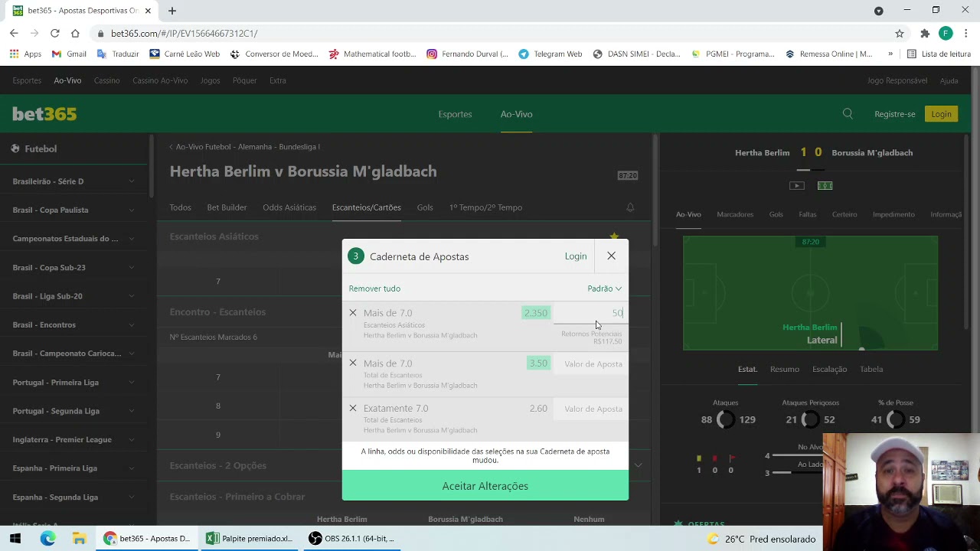
Task: Go back via Ao-Vivo Futebol breadcrumb
Action: pyautogui.click(x=244, y=146)
